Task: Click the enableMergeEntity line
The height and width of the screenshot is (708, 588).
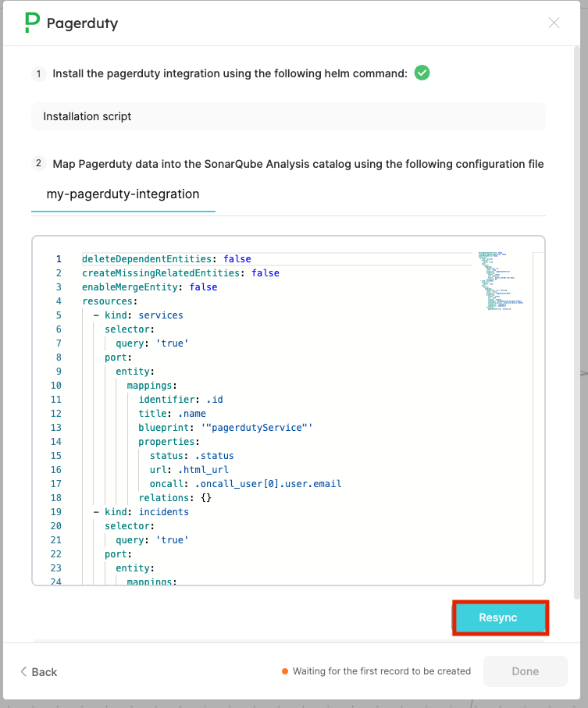Action: pyautogui.click(x=149, y=286)
